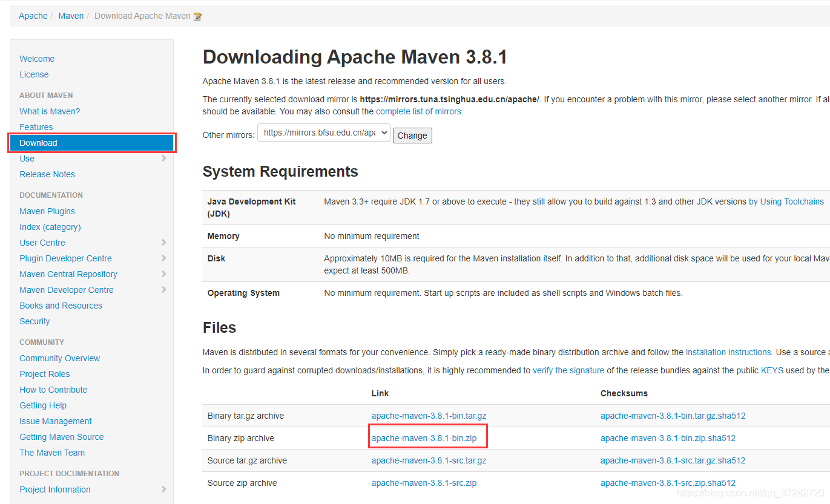Click the Memory row label
The height and width of the screenshot is (504, 830).
pos(223,236)
